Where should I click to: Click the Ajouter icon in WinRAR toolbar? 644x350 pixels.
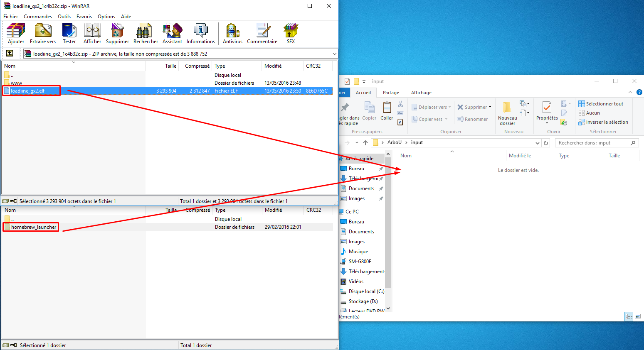point(16,31)
